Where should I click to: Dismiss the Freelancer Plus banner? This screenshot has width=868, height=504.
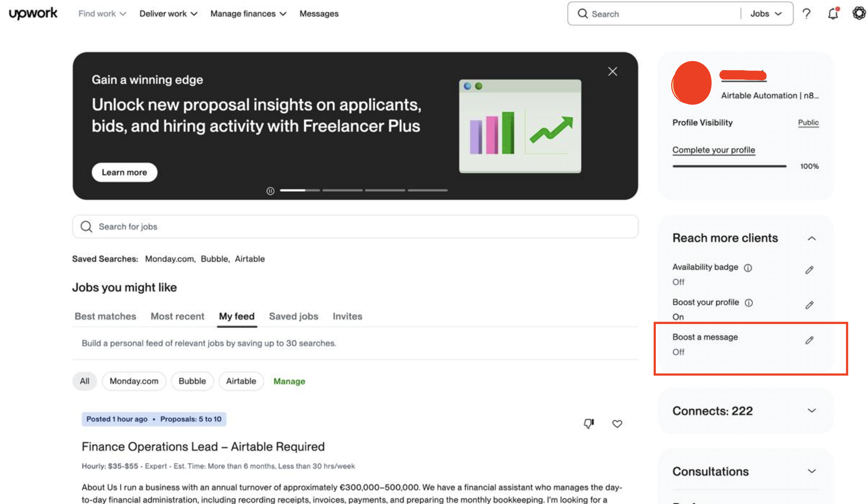click(612, 71)
